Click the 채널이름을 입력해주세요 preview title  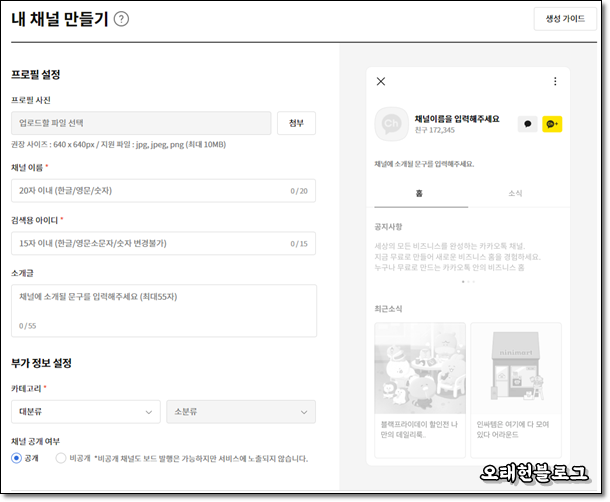pyautogui.click(x=457, y=119)
